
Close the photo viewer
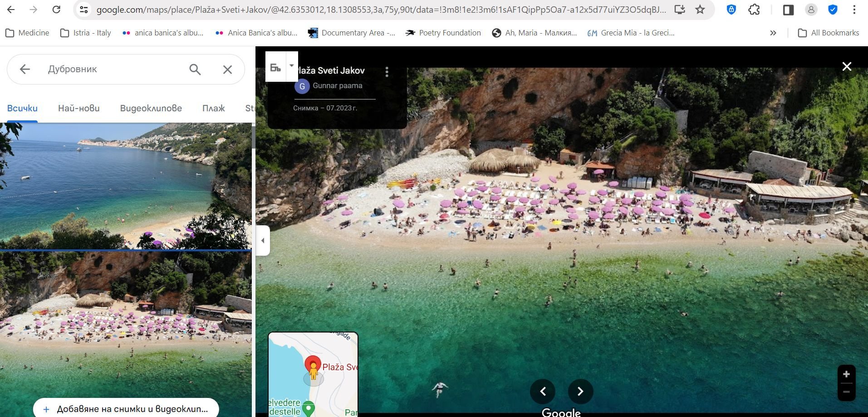click(x=847, y=67)
